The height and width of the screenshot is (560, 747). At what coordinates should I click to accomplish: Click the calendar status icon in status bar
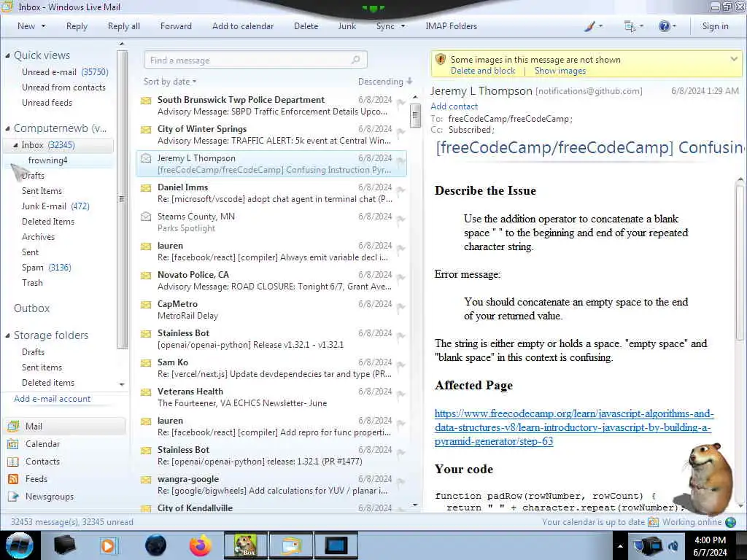(x=653, y=522)
